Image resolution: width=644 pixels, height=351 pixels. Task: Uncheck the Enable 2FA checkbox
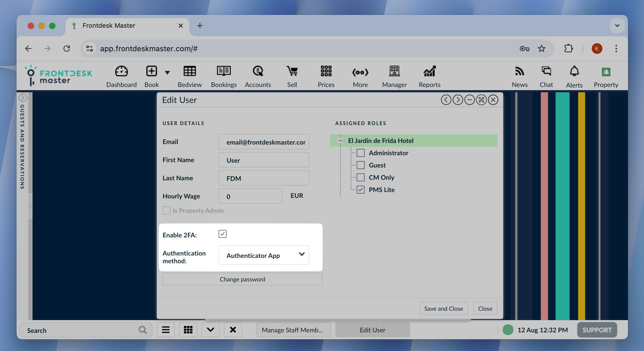223,234
